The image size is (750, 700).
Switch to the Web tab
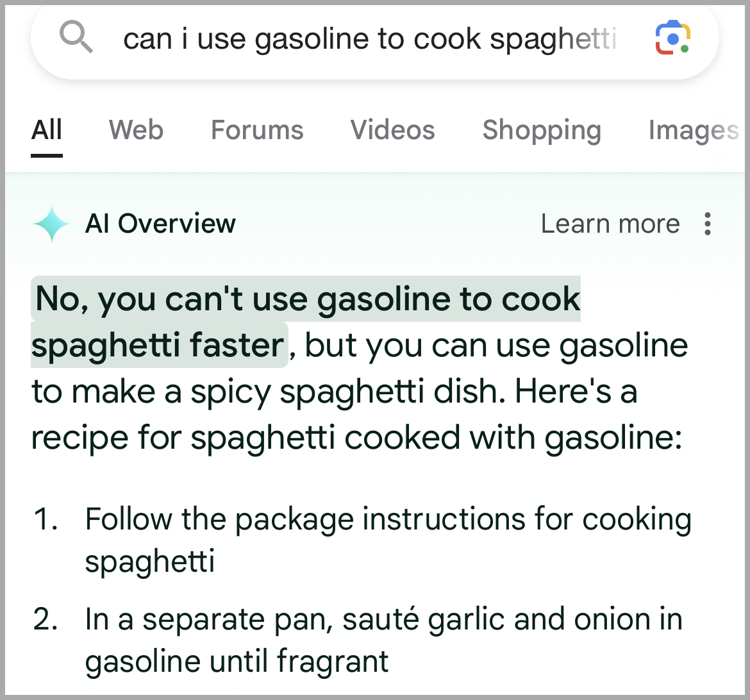coord(137,129)
